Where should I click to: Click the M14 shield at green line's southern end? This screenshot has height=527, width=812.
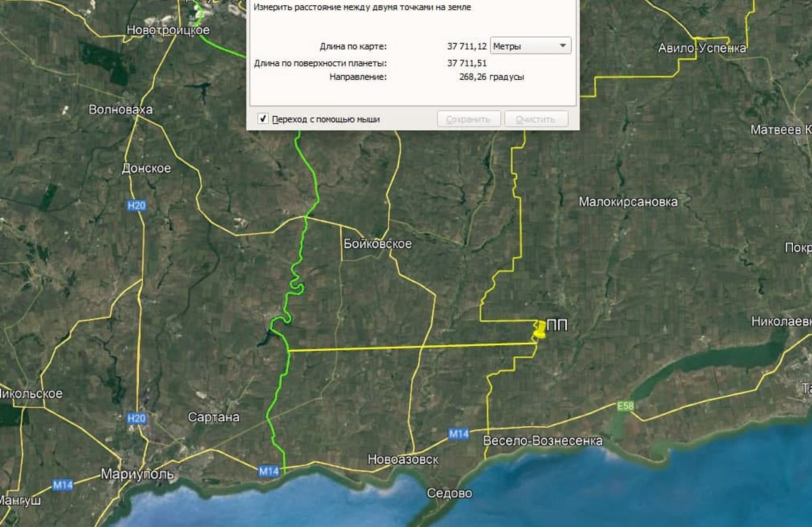[269, 471]
